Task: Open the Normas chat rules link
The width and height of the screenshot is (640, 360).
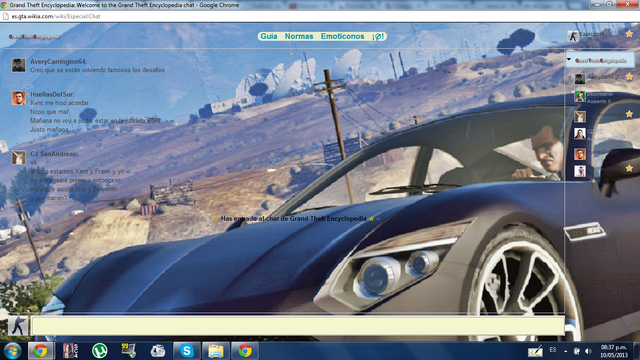Action: click(x=299, y=36)
